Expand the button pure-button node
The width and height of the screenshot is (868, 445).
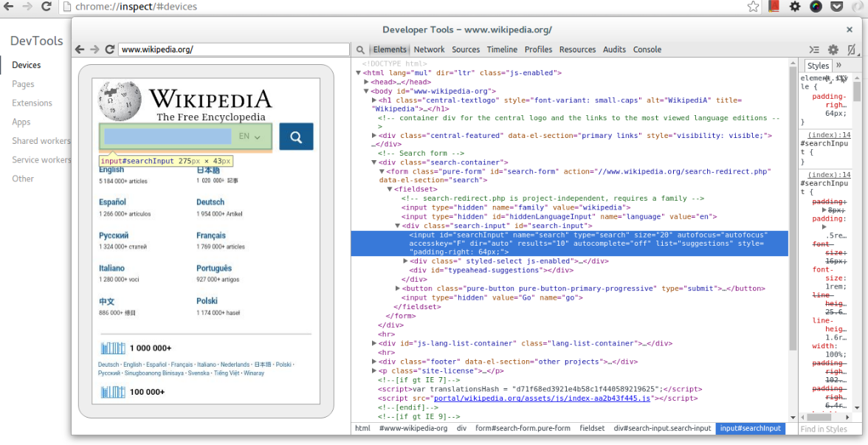pyautogui.click(x=397, y=289)
